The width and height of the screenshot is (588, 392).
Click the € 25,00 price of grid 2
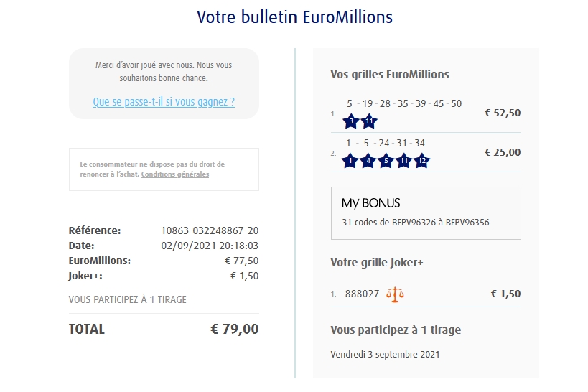pos(503,152)
